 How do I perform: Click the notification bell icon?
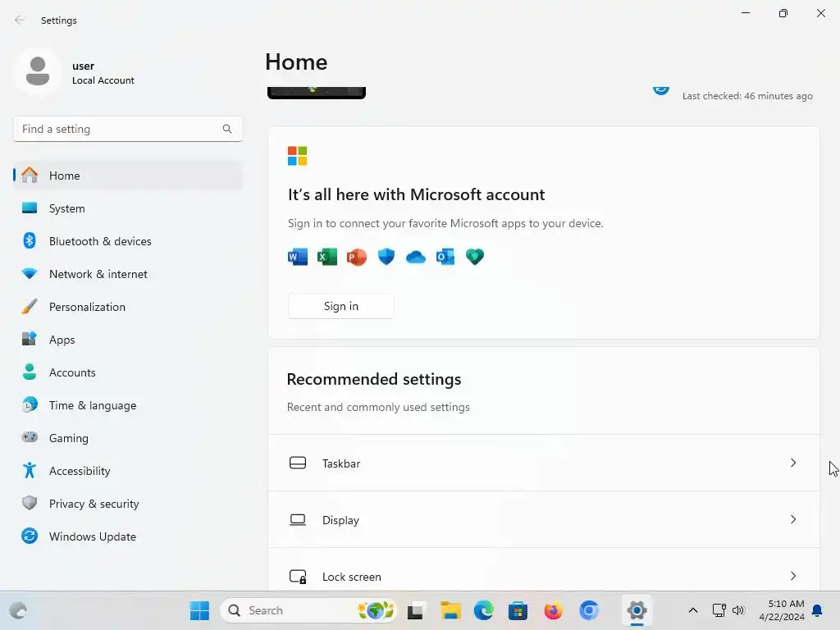coord(818,610)
